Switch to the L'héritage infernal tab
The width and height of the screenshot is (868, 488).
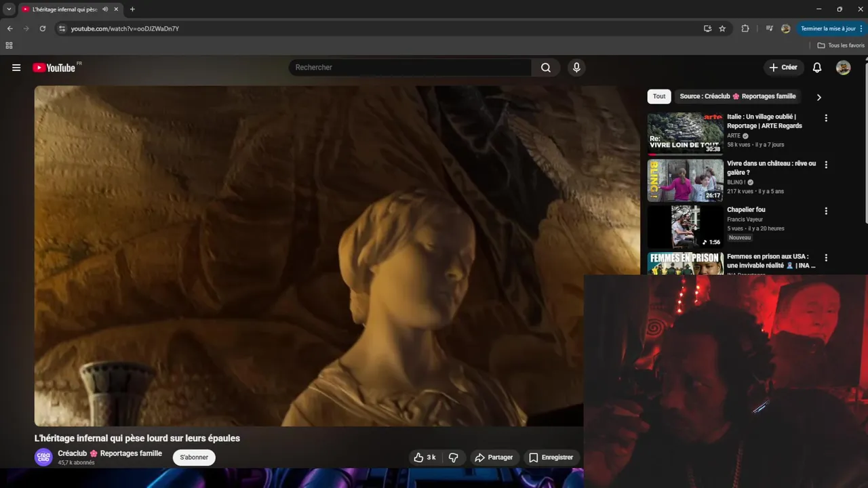click(64, 9)
